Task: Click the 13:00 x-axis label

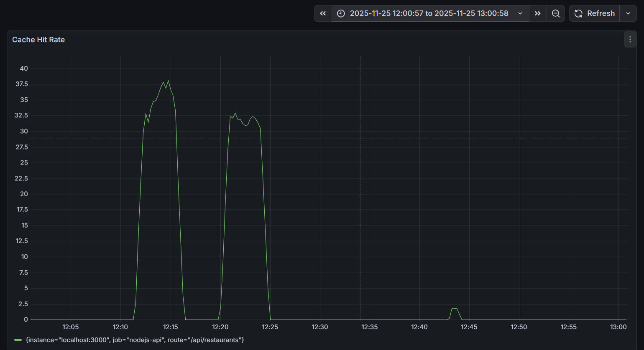Action: click(618, 327)
